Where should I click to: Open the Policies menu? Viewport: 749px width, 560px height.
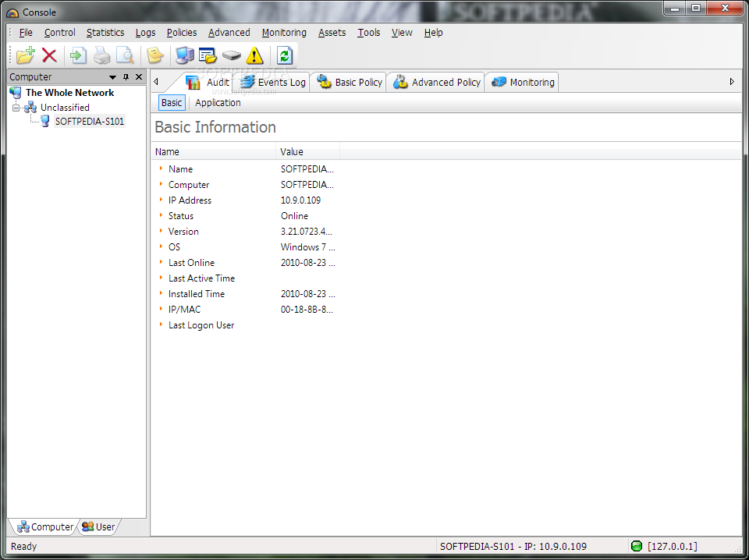(x=182, y=33)
